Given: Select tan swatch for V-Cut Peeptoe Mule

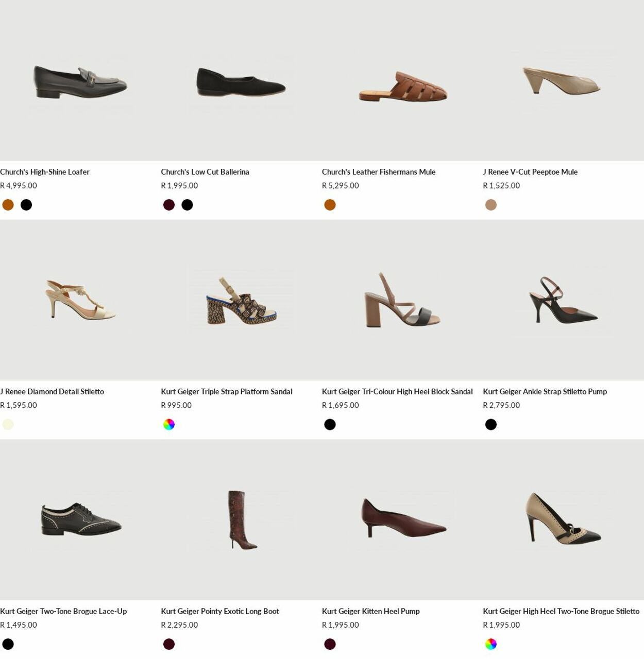Looking at the screenshot, I should [491, 205].
